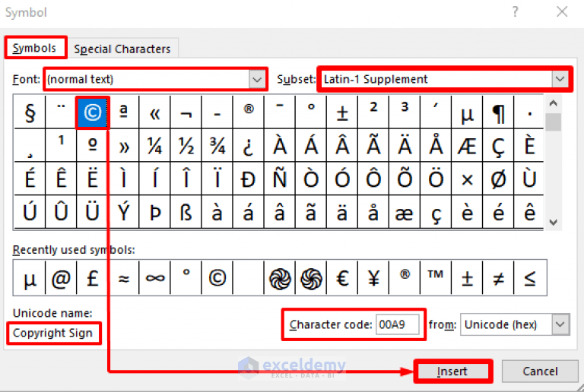Pick the first swirl ornament recent symbol
The width and height of the screenshot is (584, 392).
click(280, 278)
